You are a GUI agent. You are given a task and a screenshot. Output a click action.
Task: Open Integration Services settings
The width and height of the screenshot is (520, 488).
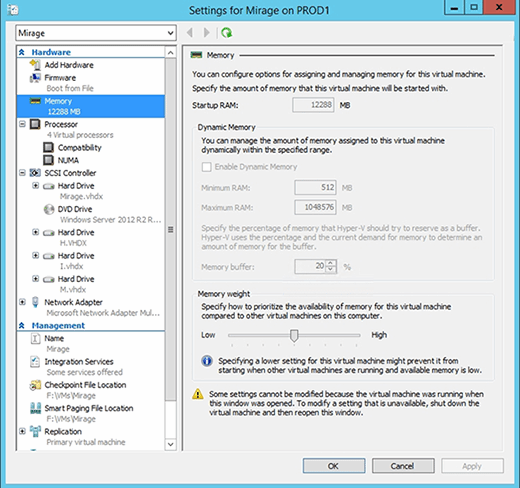point(79,362)
